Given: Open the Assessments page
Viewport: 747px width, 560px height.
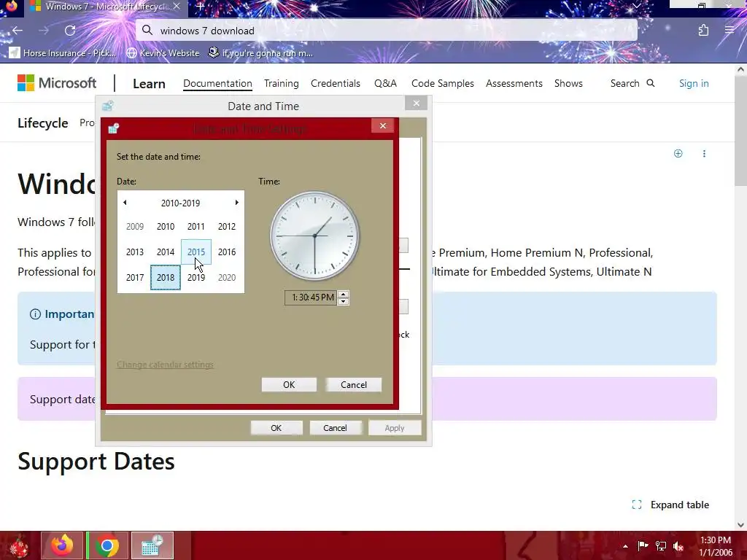Looking at the screenshot, I should click(514, 83).
